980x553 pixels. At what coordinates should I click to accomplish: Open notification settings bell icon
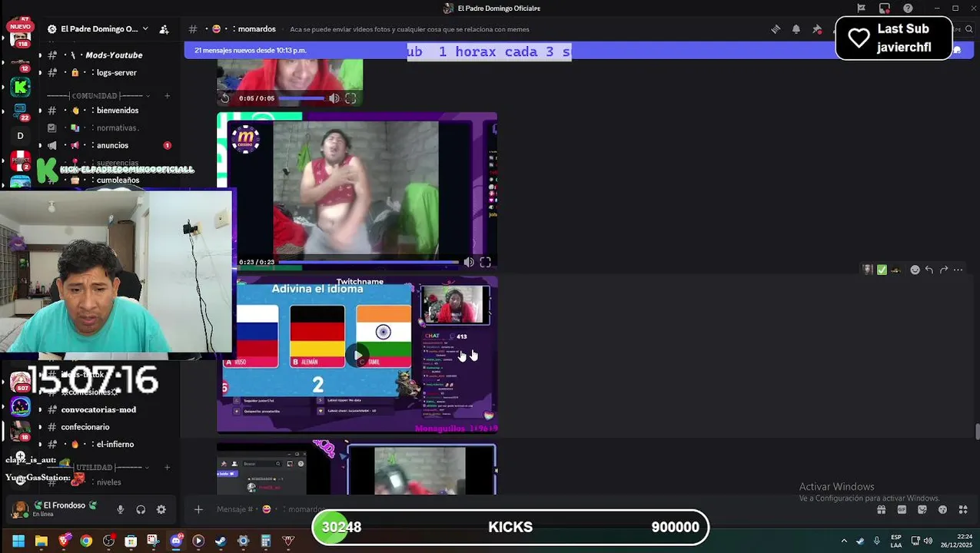coord(796,29)
